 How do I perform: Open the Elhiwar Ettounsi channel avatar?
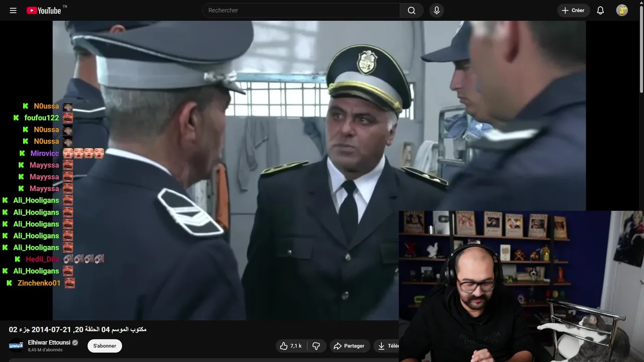16,346
